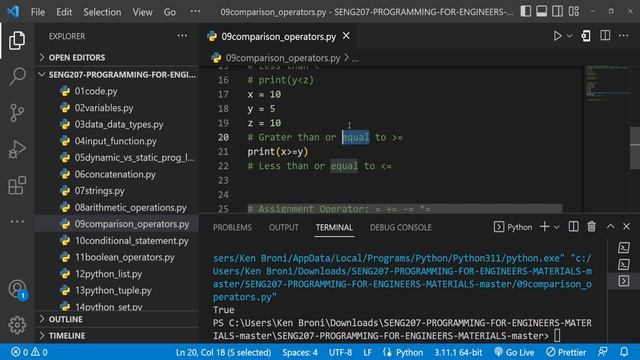This screenshot has height=360, width=640.
Task: Open the Run and Debug view
Action: (x=17, y=149)
